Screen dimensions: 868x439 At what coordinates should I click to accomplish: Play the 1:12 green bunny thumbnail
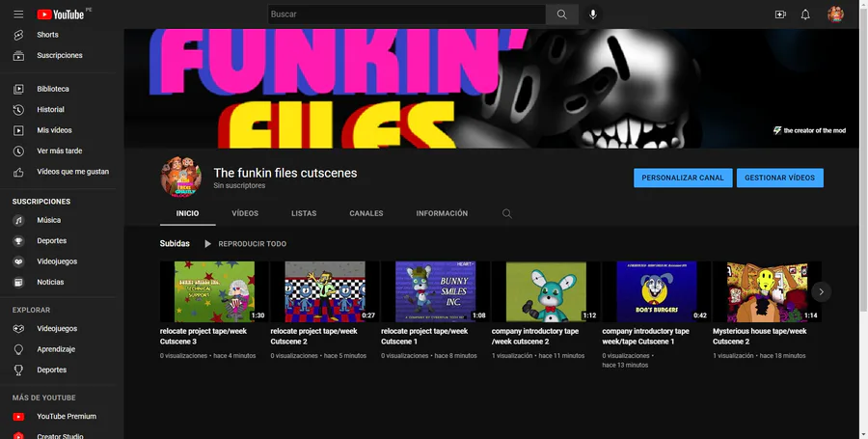click(546, 291)
